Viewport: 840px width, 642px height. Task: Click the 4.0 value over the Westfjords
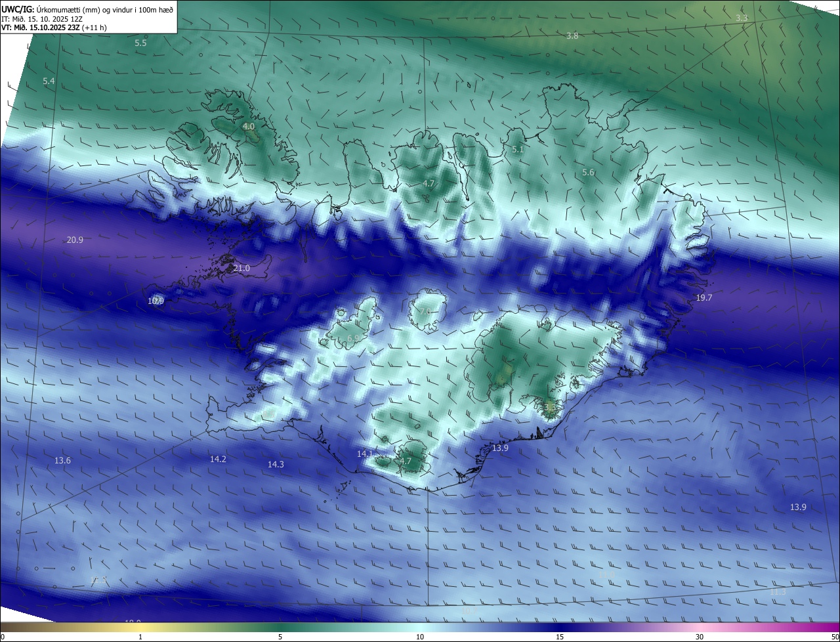pos(249,126)
